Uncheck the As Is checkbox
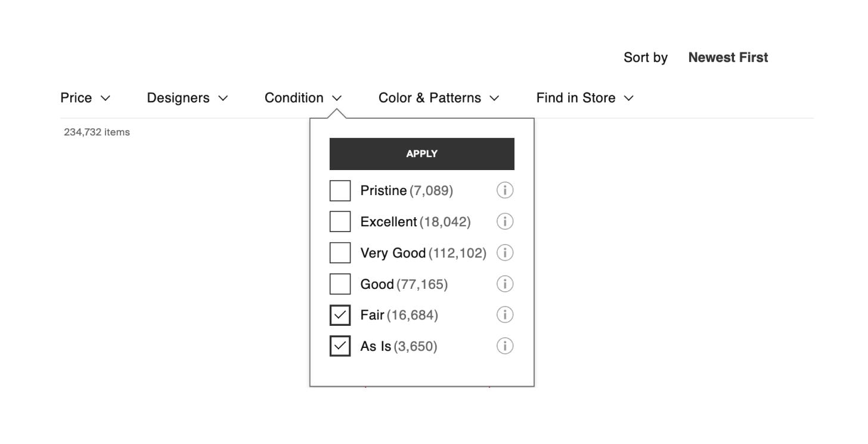 click(340, 346)
